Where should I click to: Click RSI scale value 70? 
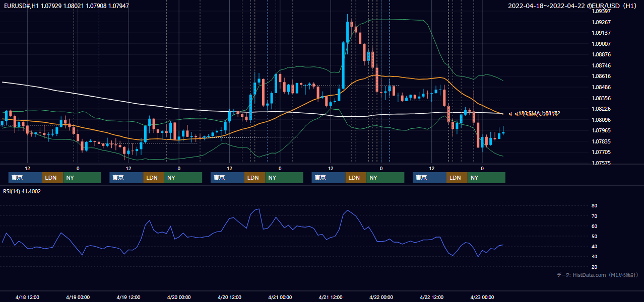click(595, 216)
